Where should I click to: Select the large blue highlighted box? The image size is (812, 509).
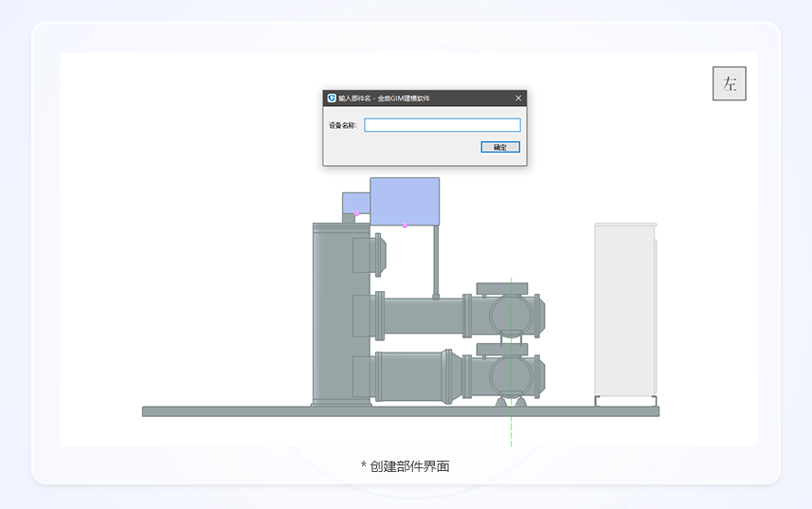click(405, 200)
